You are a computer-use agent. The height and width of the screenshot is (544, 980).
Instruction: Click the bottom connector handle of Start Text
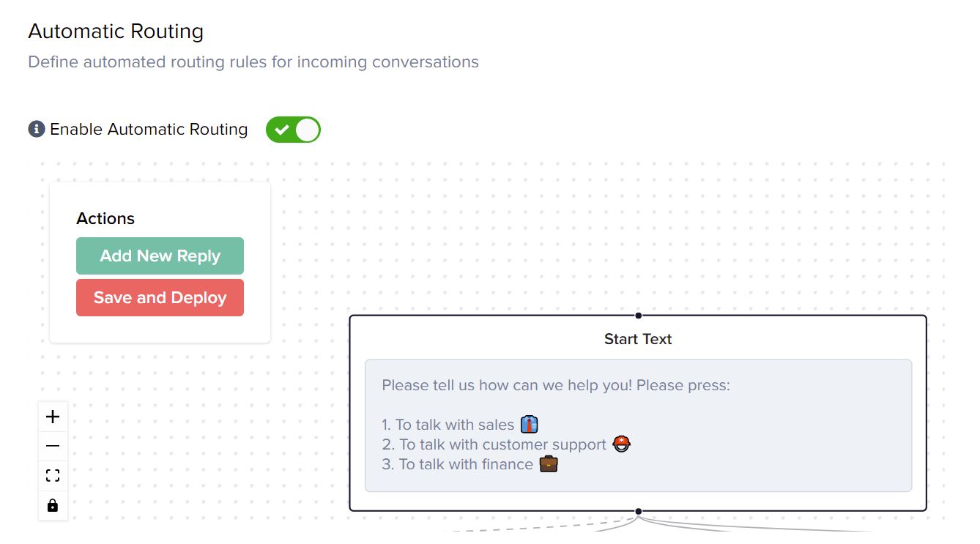tap(638, 511)
